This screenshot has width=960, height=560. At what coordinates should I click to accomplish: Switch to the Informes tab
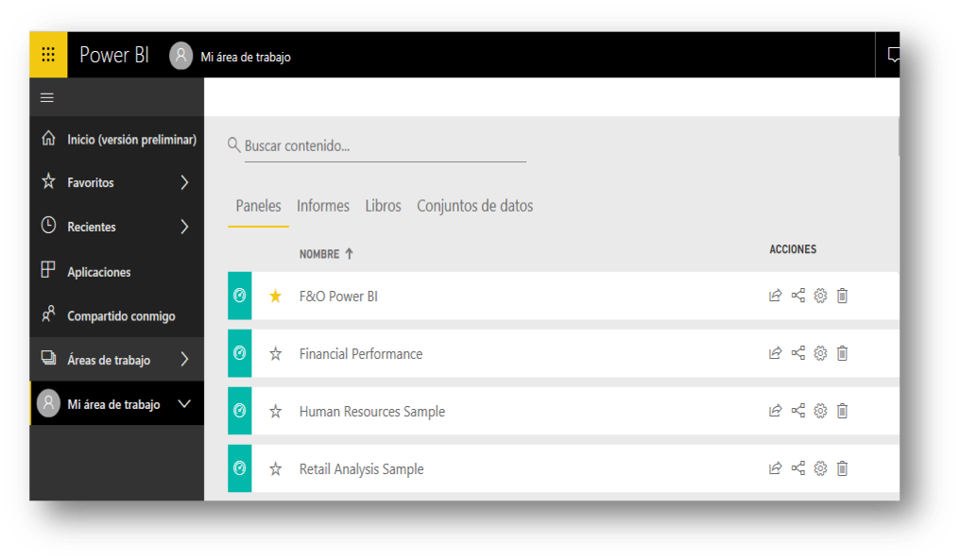pyautogui.click(x=322, y=206)
